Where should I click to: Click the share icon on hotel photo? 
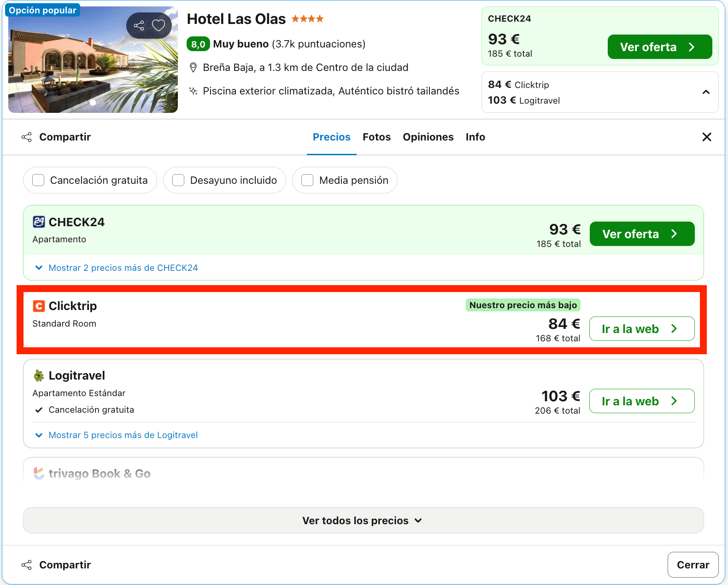[139, 25]
